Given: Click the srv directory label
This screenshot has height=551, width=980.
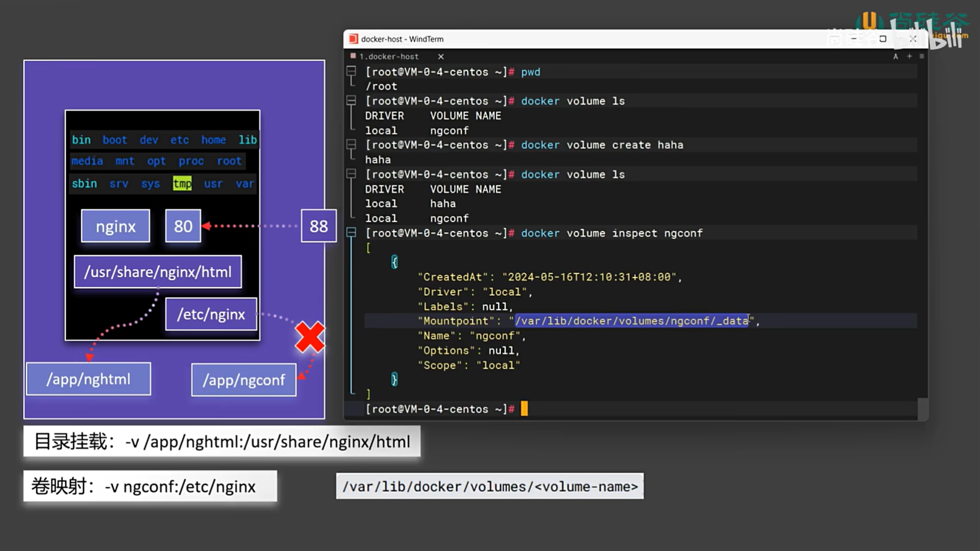Looking at the screenshot, I should coord(119,184).
